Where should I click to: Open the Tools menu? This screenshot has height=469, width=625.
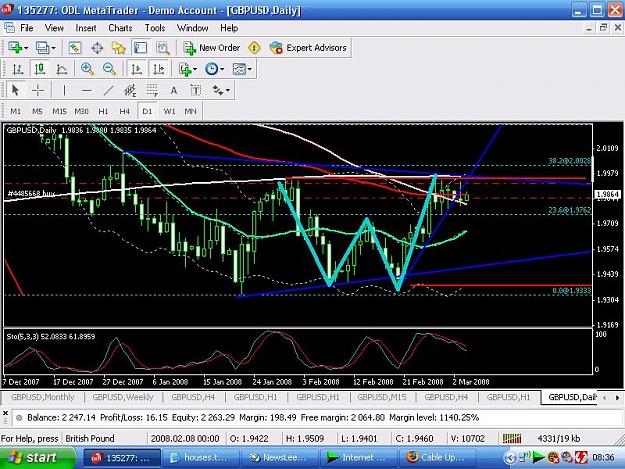[155, 28]
